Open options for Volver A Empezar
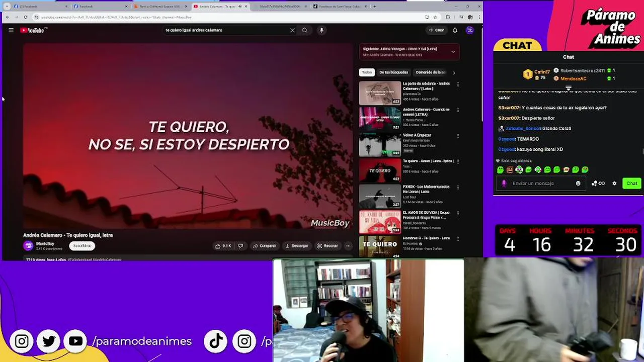644x362 pixels. pos(458,136)
